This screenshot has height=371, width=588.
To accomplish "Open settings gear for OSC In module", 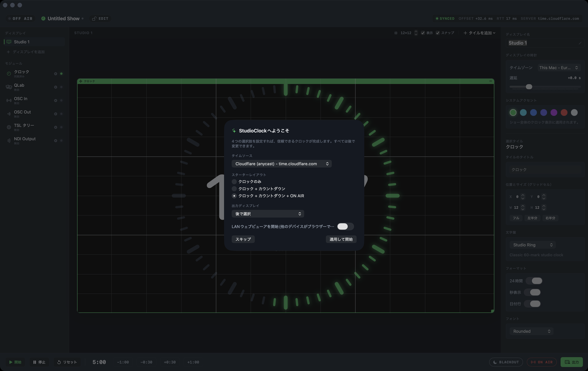I will (55, 100).
